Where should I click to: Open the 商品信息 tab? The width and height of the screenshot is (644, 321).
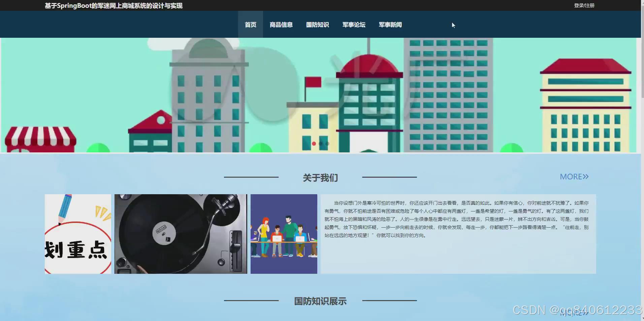(281, 25)
